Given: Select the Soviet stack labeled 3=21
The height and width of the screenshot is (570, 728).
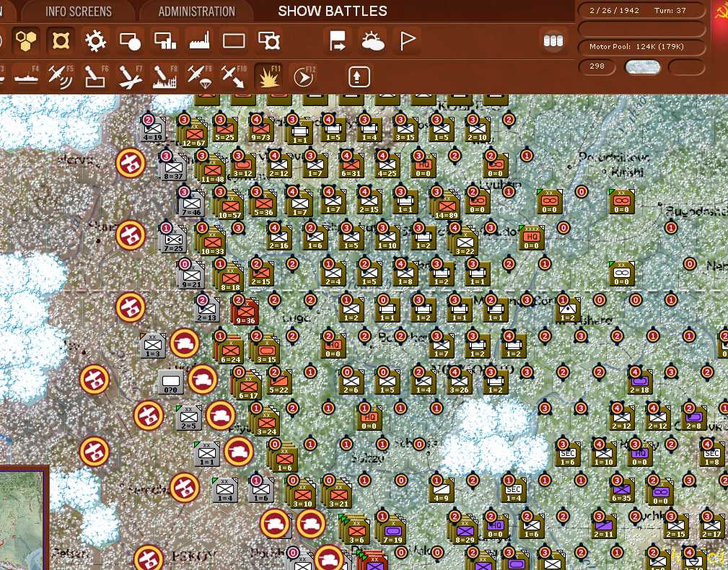Looking at the screenshot, I should click(338, 494).
